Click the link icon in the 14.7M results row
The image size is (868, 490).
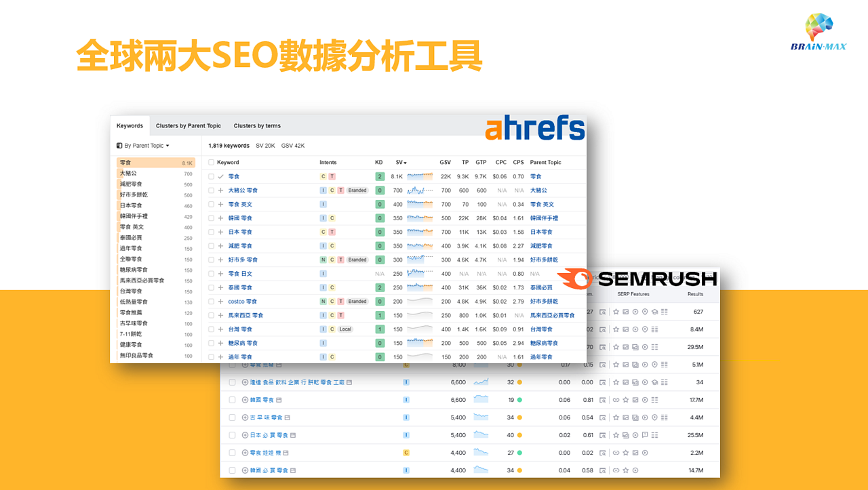click(x=616, y=470)
